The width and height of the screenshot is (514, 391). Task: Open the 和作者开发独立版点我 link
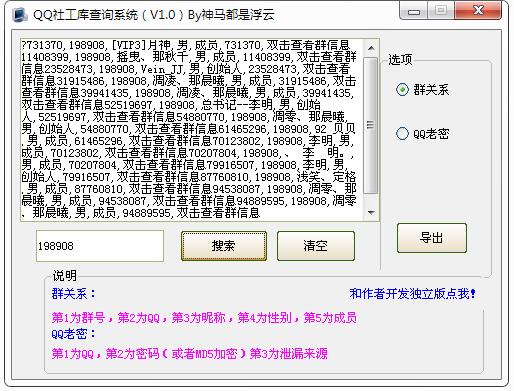[x=412, y=294]
